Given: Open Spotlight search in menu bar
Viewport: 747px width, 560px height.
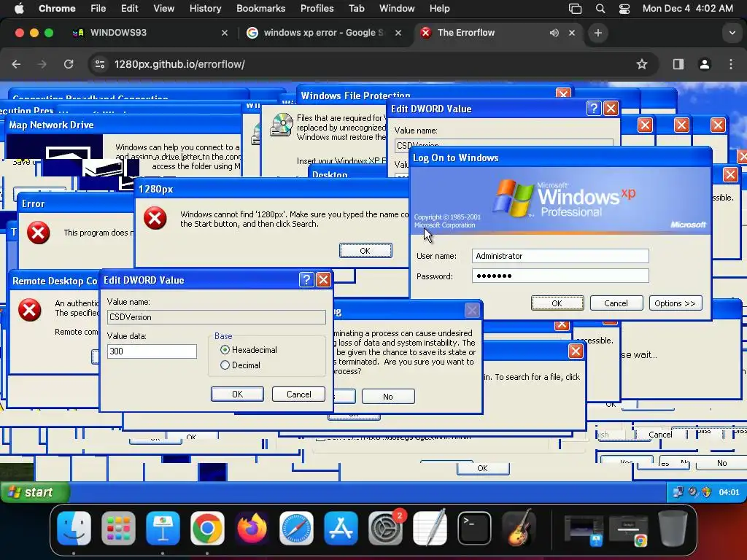Looking at the screenshot, I should (600, 9).
